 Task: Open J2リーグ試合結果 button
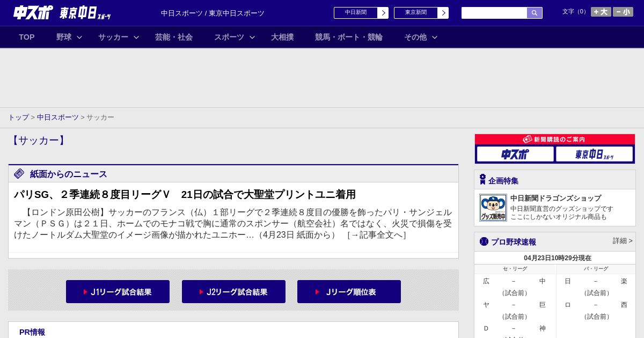pos(233,291)
